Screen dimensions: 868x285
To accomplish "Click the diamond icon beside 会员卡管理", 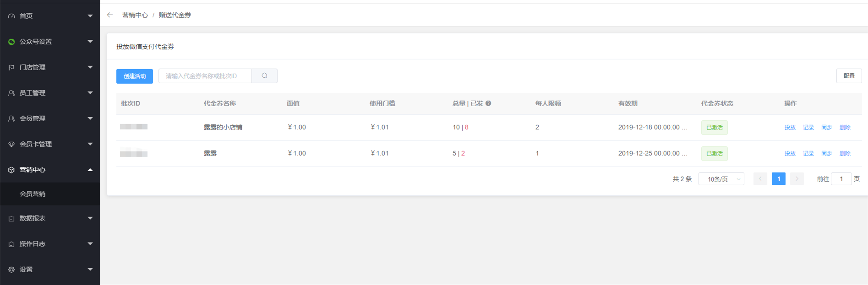I will tap(11, 144).
